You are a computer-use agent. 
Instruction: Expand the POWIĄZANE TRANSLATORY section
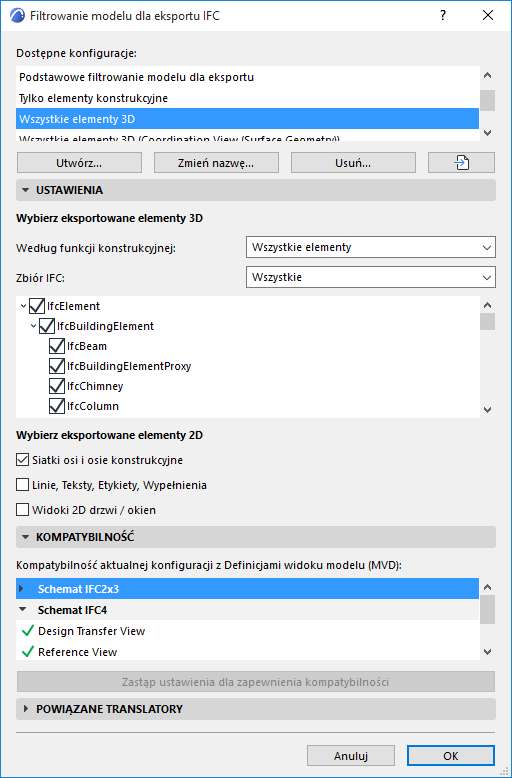[x=26, y=710]
